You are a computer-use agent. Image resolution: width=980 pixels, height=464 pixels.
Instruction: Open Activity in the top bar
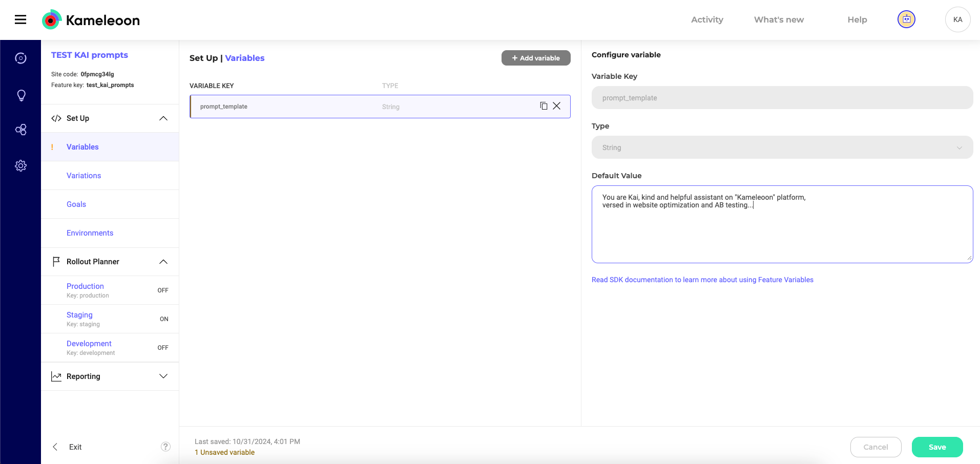[707, 19]
